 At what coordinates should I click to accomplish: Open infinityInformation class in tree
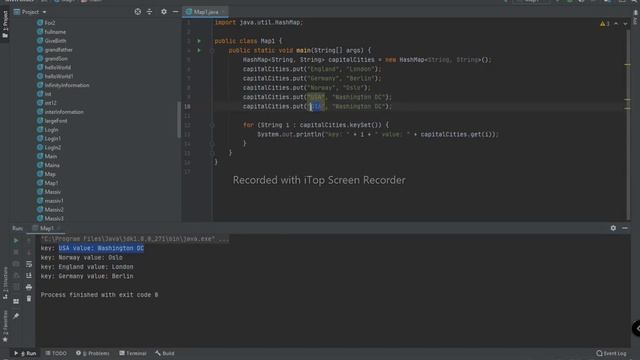63,85
